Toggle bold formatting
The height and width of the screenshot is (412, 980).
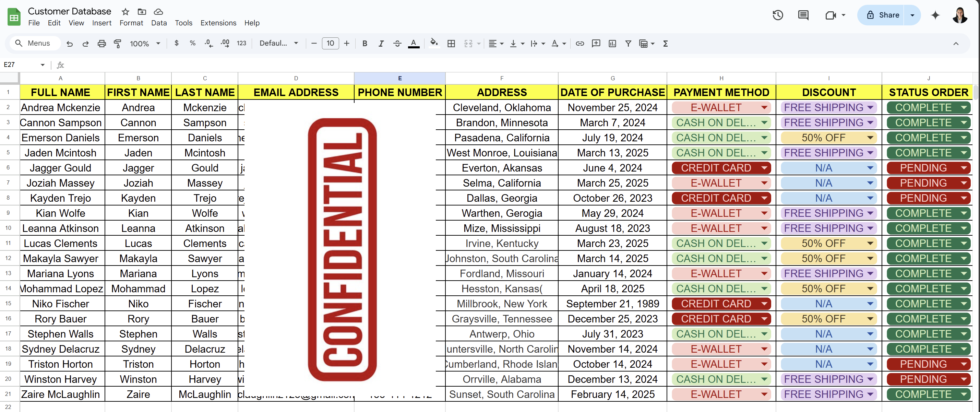click(364, 44)
